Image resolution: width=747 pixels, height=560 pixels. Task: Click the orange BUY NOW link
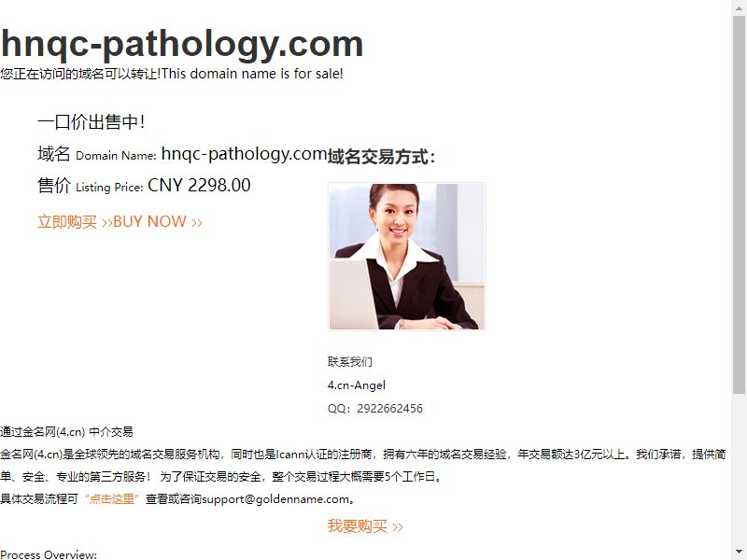pyautogui.click(x=120, y=222)
